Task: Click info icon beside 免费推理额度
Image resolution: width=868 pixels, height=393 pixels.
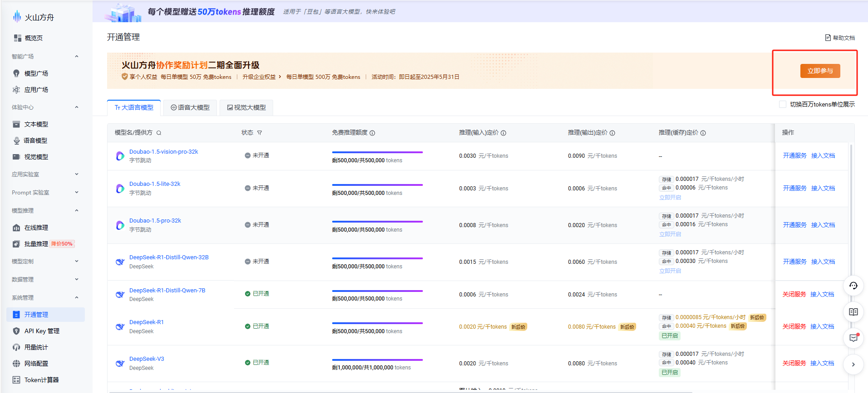Action: tap(373, 133)
